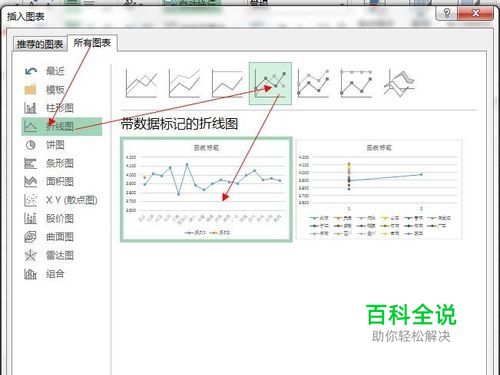This screenshot has height=375, width=500.
Task: Select stacked line with markers subtype
Action: click(313, 83)
